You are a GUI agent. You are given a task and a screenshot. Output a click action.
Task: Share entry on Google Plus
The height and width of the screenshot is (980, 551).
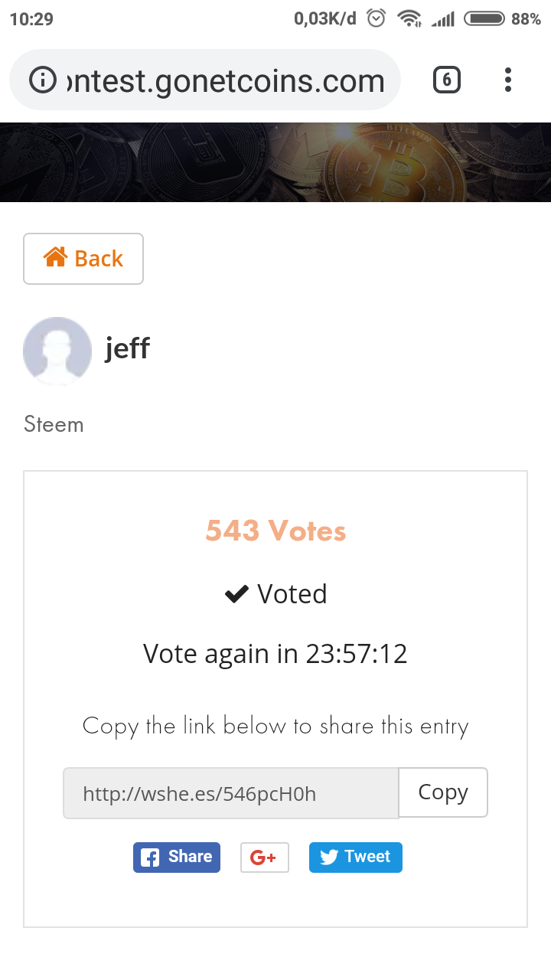[x=264, y=857]
